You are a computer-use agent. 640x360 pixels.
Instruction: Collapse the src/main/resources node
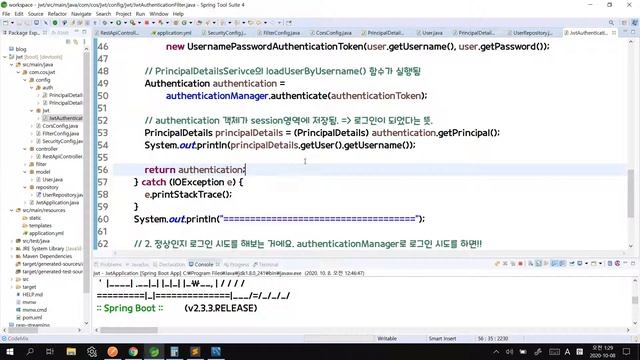(11, 210)
